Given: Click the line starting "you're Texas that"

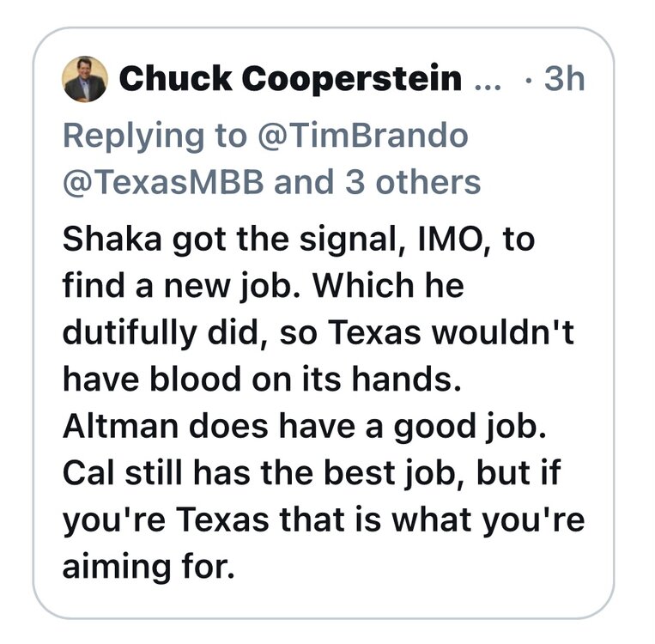Looking at the screenshot, I should click(322, 520).
